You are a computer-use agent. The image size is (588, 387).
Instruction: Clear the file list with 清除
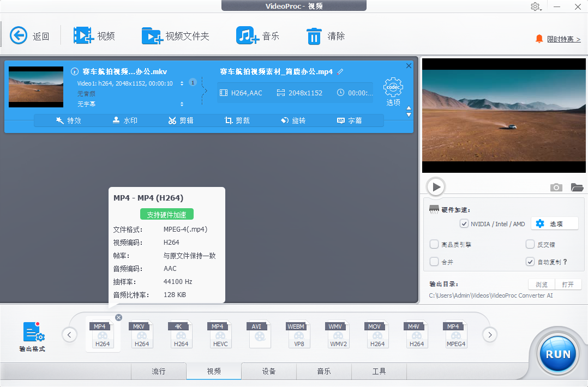pos(326,35)
